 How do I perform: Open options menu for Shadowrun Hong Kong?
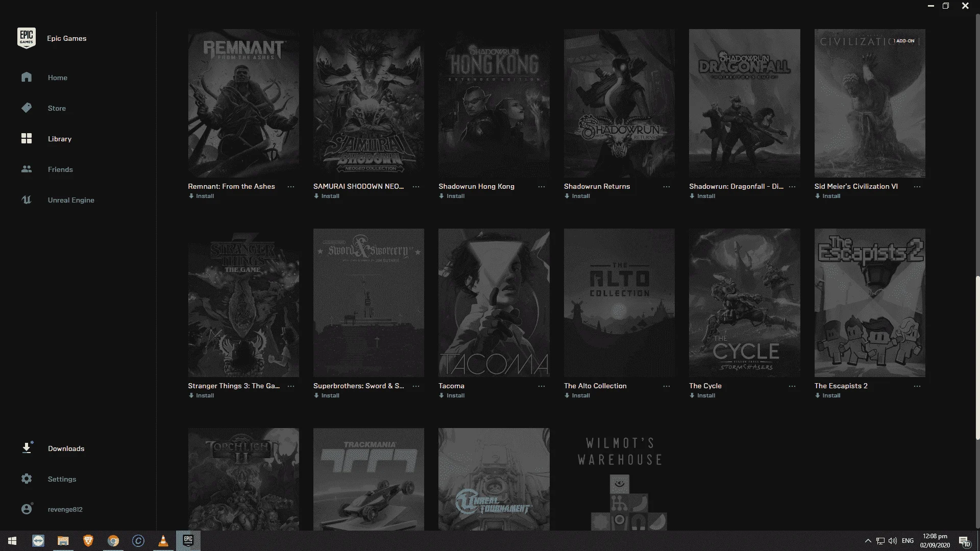(542, 187)
